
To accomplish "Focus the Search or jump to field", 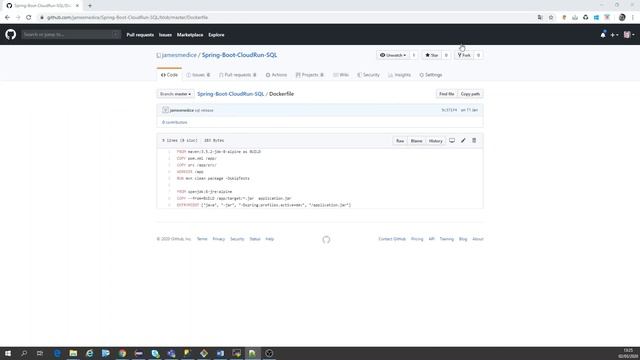I will (71, 35).
